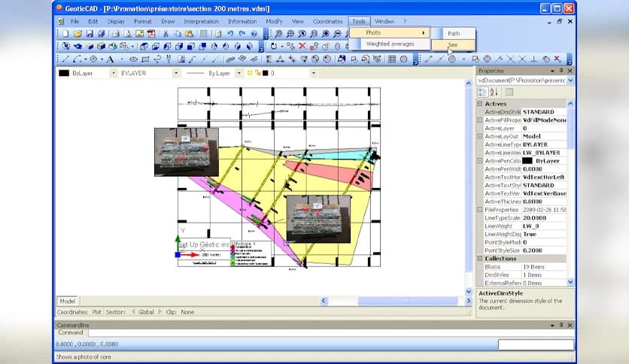Open the Coordinates menu
Screen dimensions: 629x364
pos(328,21)
